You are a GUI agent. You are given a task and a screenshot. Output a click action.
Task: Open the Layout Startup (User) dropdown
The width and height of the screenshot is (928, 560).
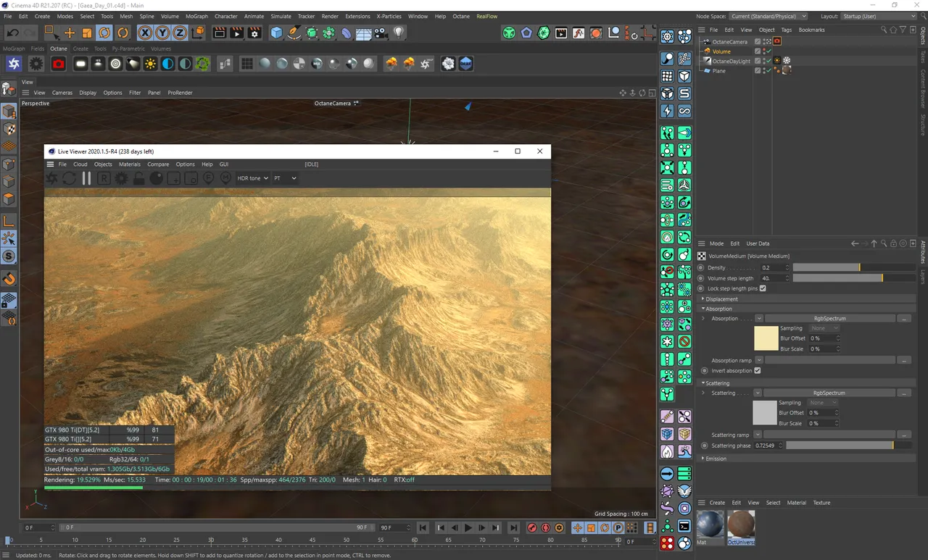pos(880,16)
